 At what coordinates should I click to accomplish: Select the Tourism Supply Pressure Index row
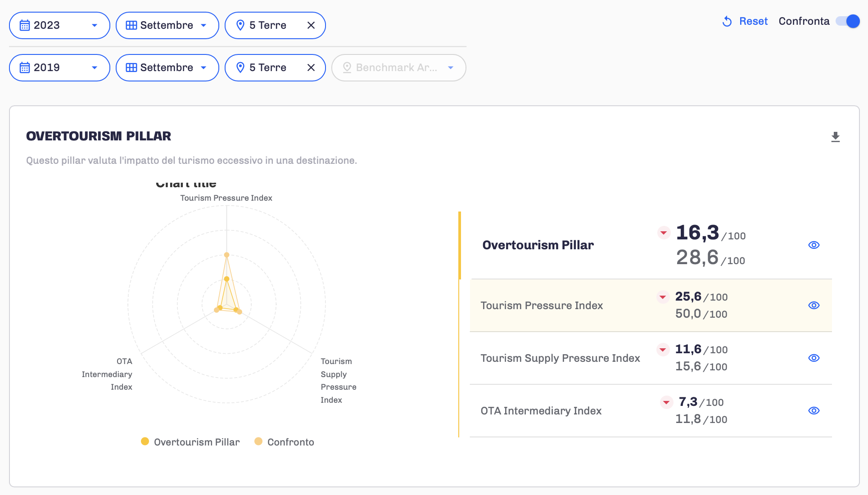tap(560, 358)
